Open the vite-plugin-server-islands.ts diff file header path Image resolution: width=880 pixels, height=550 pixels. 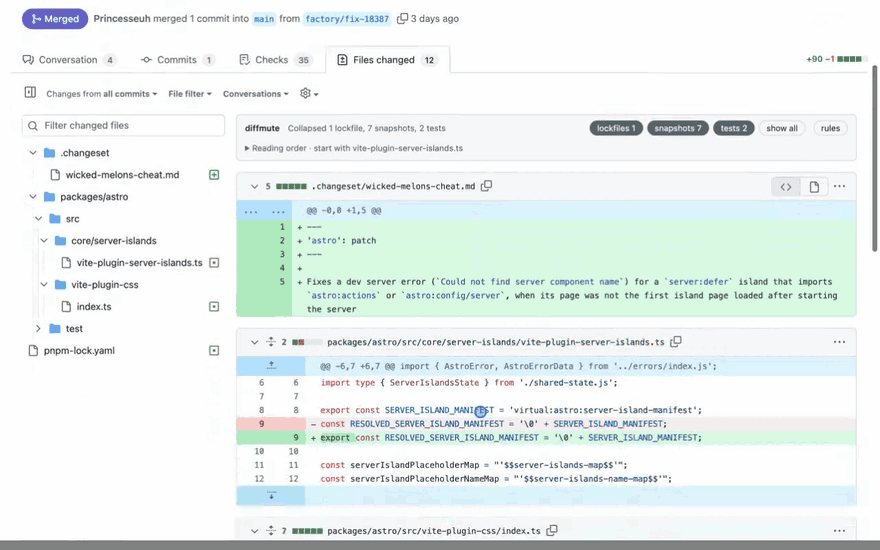496,342
